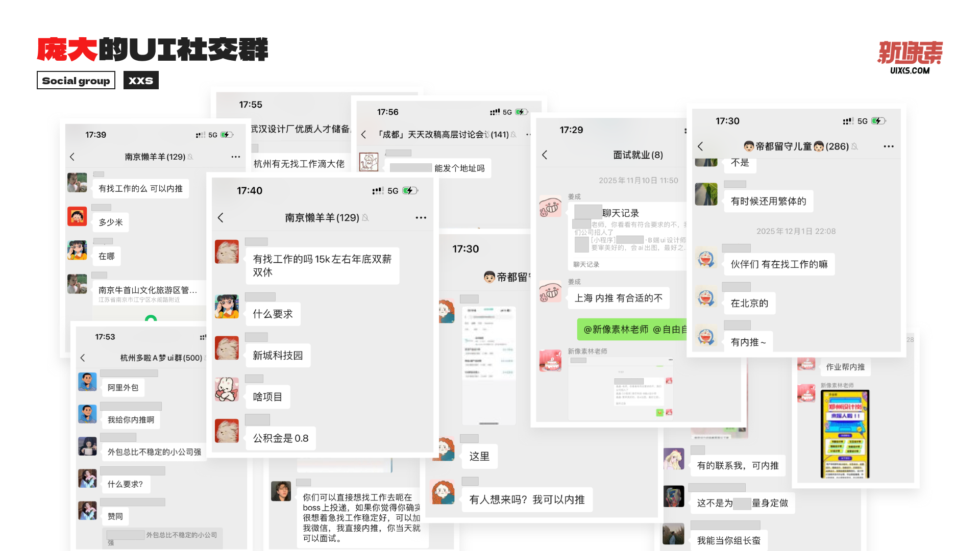Click the Social group tag label
Screen dimensions: 980x551
tap(76, 81)
